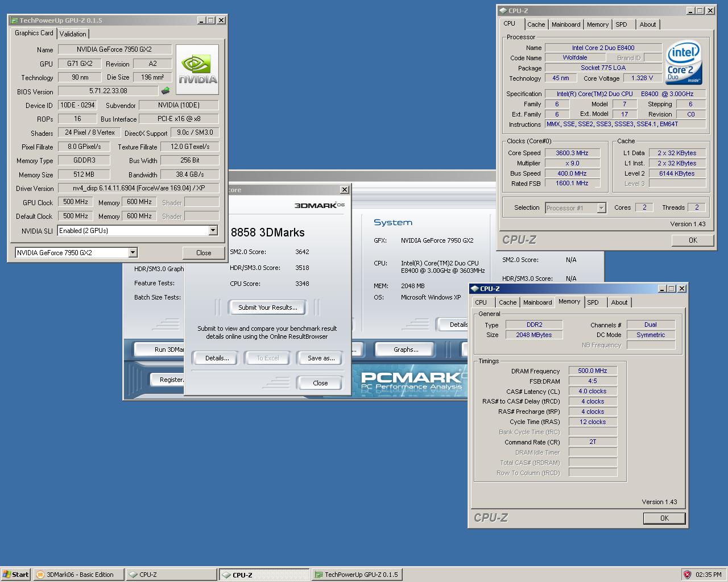
Task: Click the BIOS save chip icon in GPU-Z
Action: pos(166,91)
